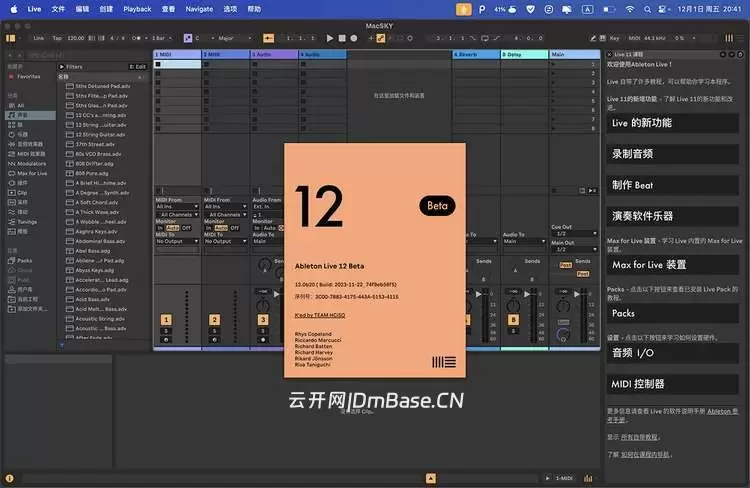Toggle MIDI map mode switch
Viewport: 750px width, 488px height.
coord(634,38)
